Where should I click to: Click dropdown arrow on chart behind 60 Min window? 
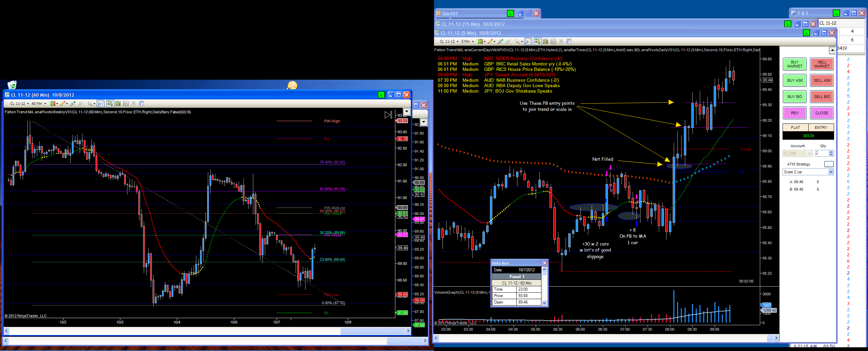click(x=424, y=122)
